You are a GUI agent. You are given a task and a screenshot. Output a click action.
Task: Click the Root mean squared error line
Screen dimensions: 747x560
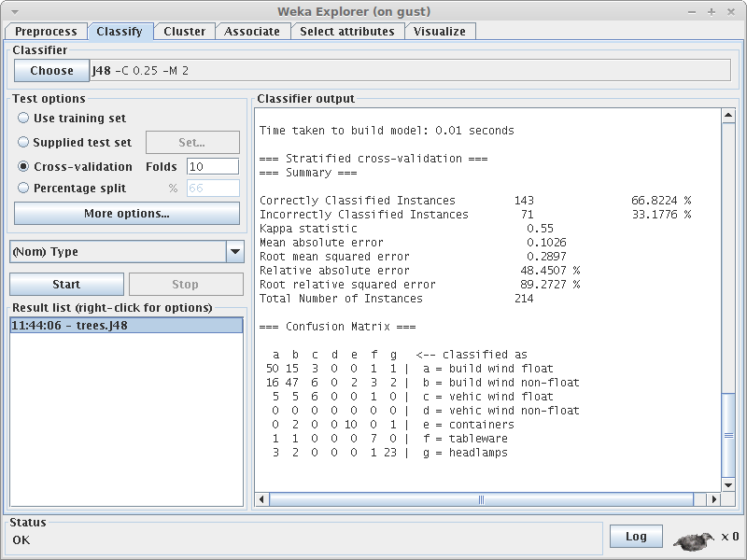tap(413, 257)
